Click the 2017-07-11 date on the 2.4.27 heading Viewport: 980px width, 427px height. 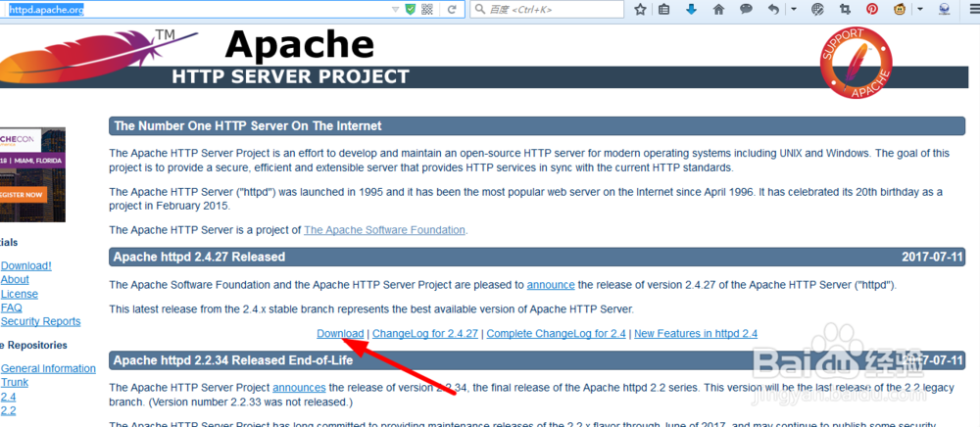point(933,257)
